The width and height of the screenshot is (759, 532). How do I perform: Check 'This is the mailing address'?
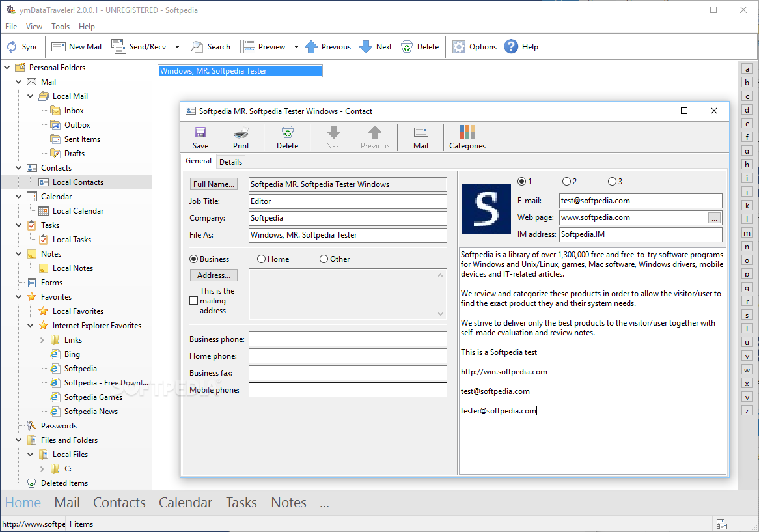pyautogui.click(x=193, y=301)
